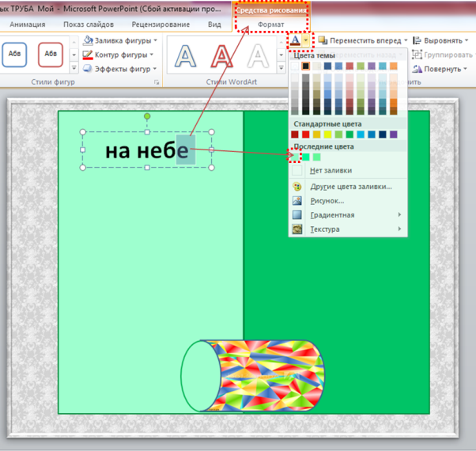Viewport: 476px width, 451px height.
Task: Click the Текстура texture icon in menu
Action: (297, 229)
